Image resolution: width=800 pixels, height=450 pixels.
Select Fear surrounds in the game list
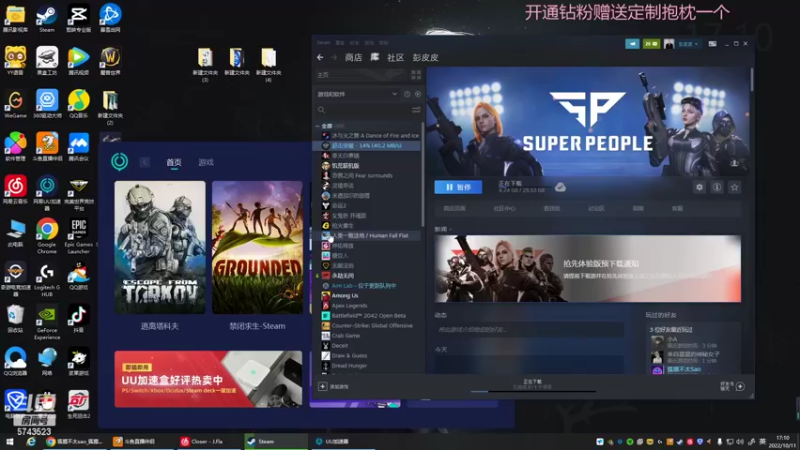[357, 176]
